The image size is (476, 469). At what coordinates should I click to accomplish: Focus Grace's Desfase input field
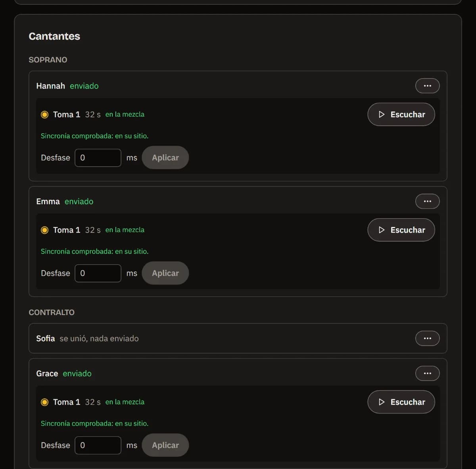(98, 445)
